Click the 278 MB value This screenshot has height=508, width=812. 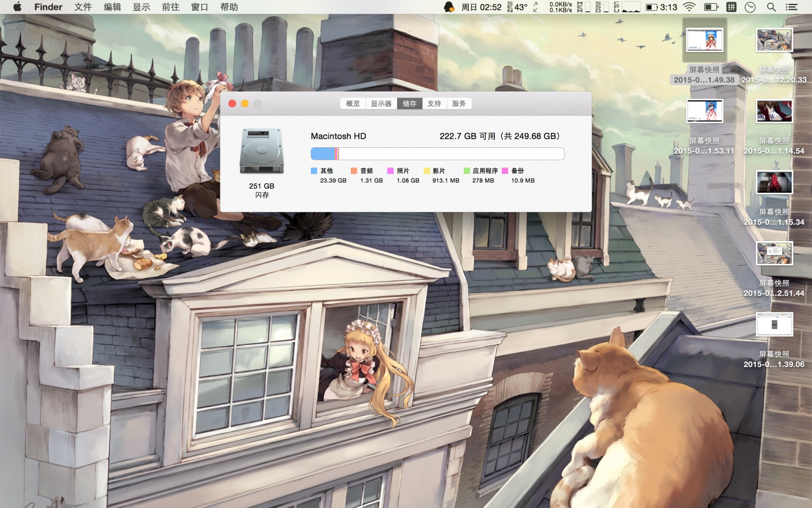pyautogui.click(x=483, y=180)
